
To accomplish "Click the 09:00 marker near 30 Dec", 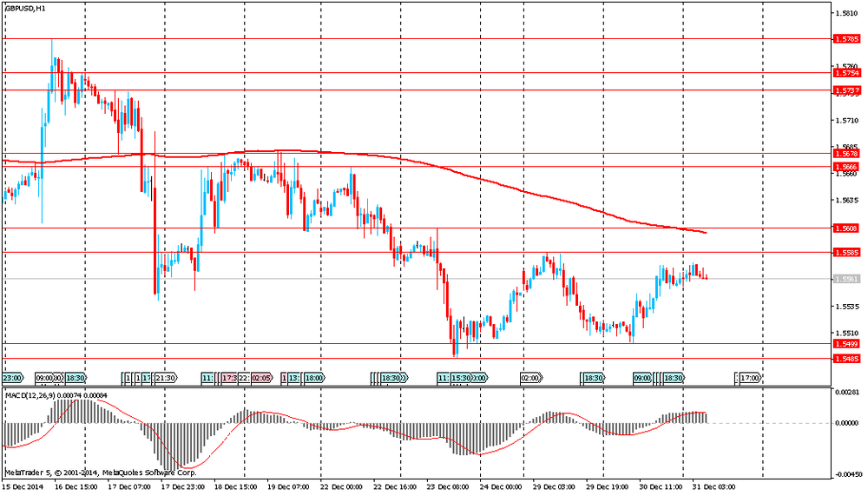I will [x=642, y=378].
